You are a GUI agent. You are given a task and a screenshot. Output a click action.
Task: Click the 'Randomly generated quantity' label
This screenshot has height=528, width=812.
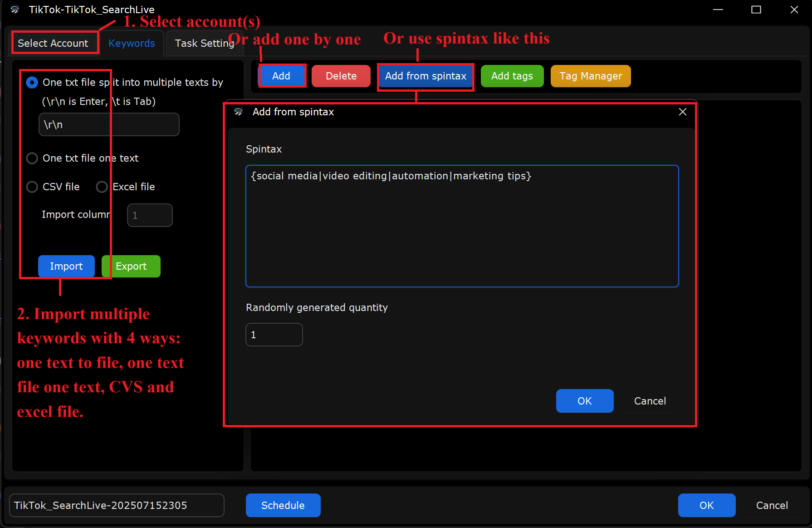pyautogui.click(x=317, y=307)
